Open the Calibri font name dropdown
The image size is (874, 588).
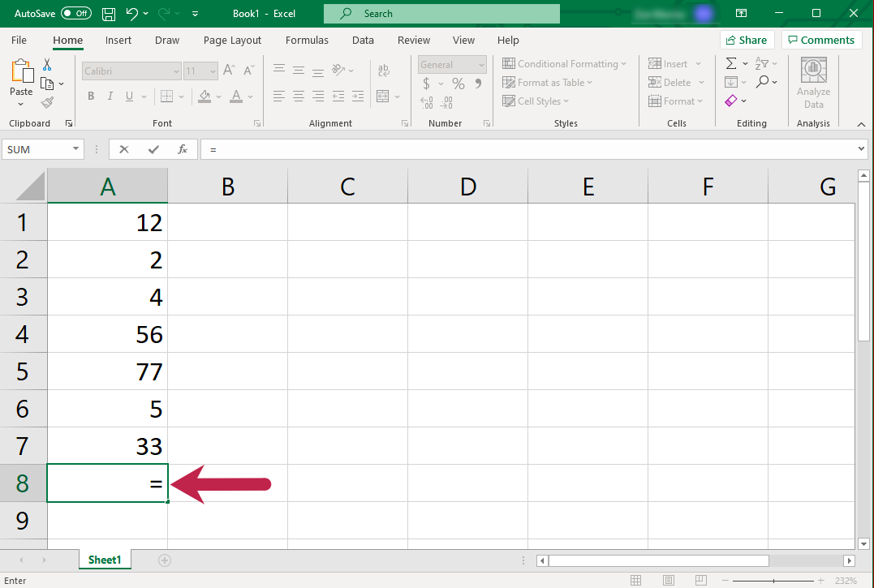(176, 71)
